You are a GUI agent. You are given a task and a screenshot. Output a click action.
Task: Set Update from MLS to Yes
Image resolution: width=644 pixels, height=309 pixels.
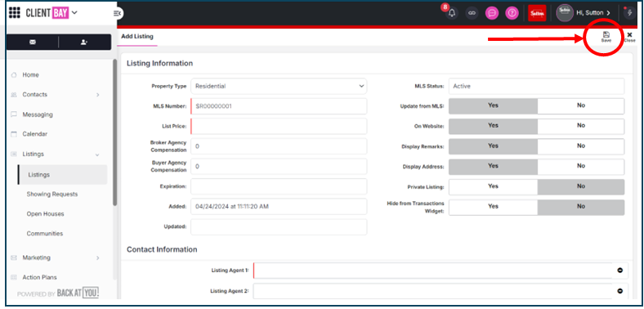tap(493, 105)
